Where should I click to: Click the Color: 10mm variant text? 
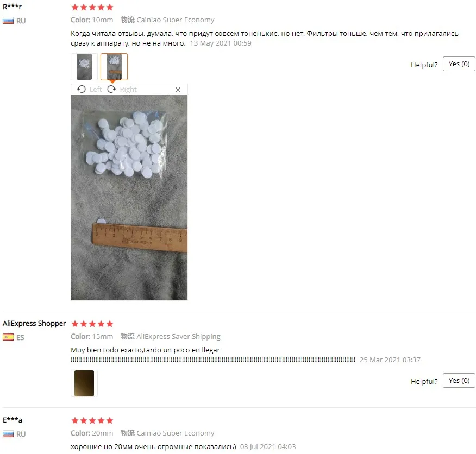pos(92,20)
